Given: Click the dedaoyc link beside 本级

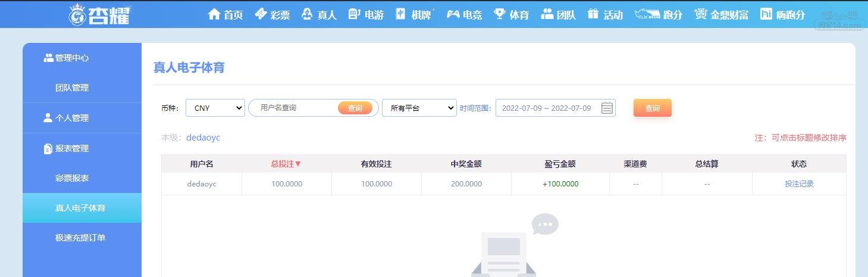Looking at the screenshot, I should click(203, 138).
